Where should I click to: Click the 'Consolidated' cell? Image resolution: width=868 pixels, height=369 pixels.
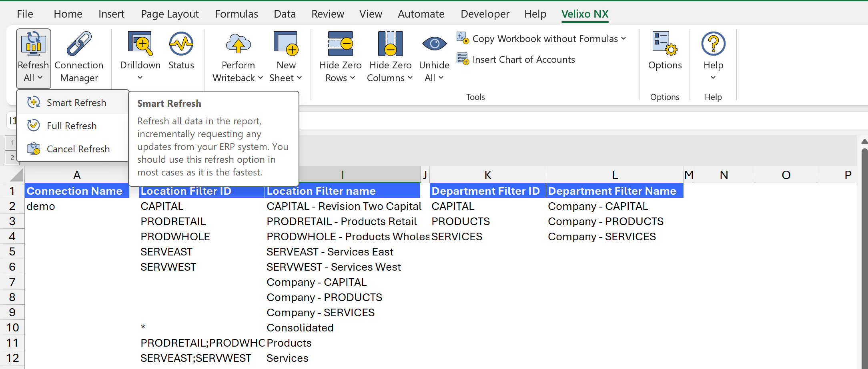(x=343, y=327)
